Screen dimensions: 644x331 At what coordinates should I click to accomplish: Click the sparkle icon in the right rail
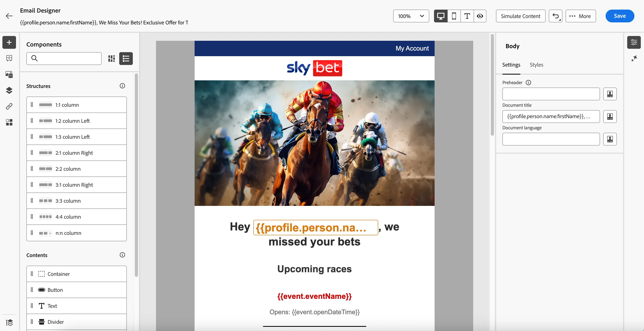click(x=634, y=58)
